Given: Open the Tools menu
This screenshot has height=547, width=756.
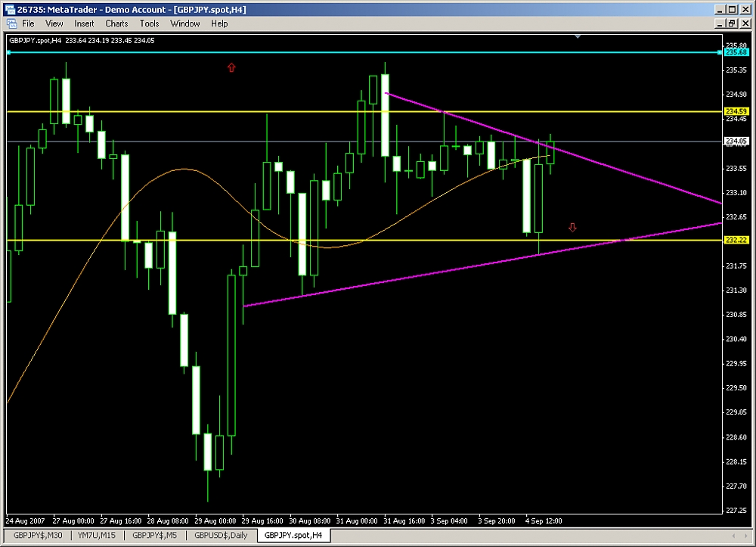Looking at the screenshot, I should coord(149,23).
